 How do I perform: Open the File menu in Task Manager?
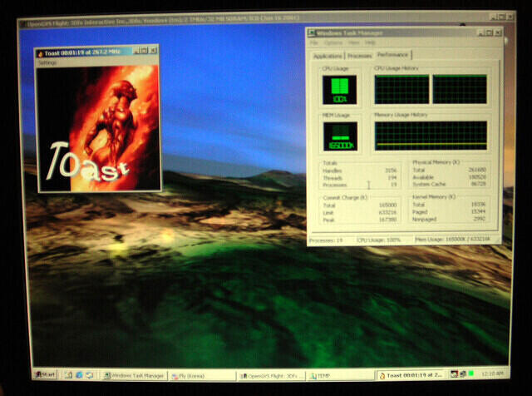(x=314, y=42)
